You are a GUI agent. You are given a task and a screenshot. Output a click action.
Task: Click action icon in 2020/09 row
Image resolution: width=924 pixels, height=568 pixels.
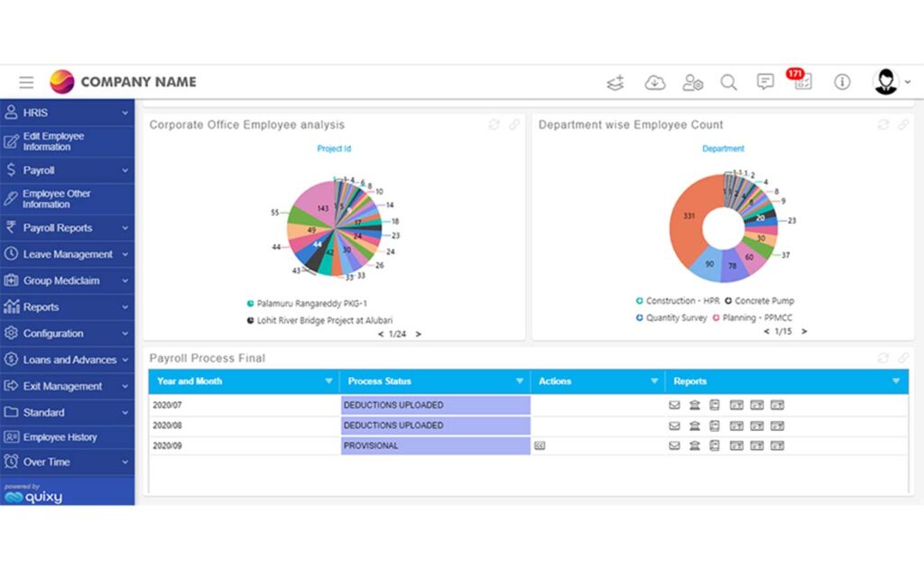point(540,445)
